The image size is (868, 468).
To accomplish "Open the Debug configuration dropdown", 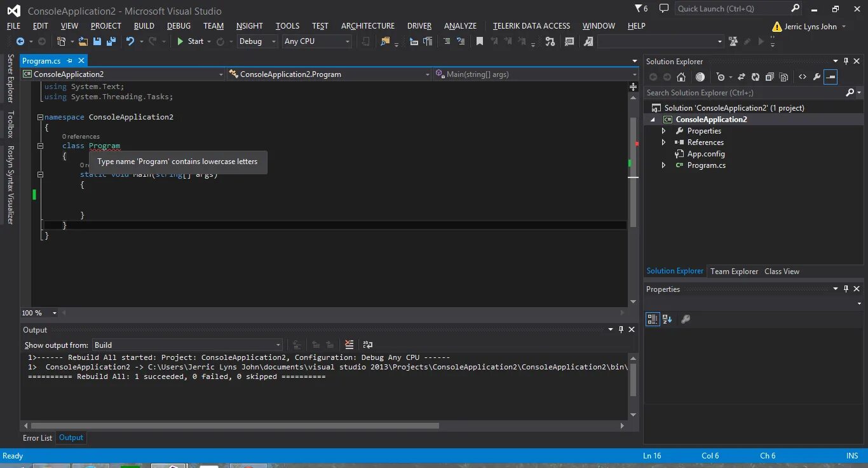I will pyautogui.click(x=257, y=41).
